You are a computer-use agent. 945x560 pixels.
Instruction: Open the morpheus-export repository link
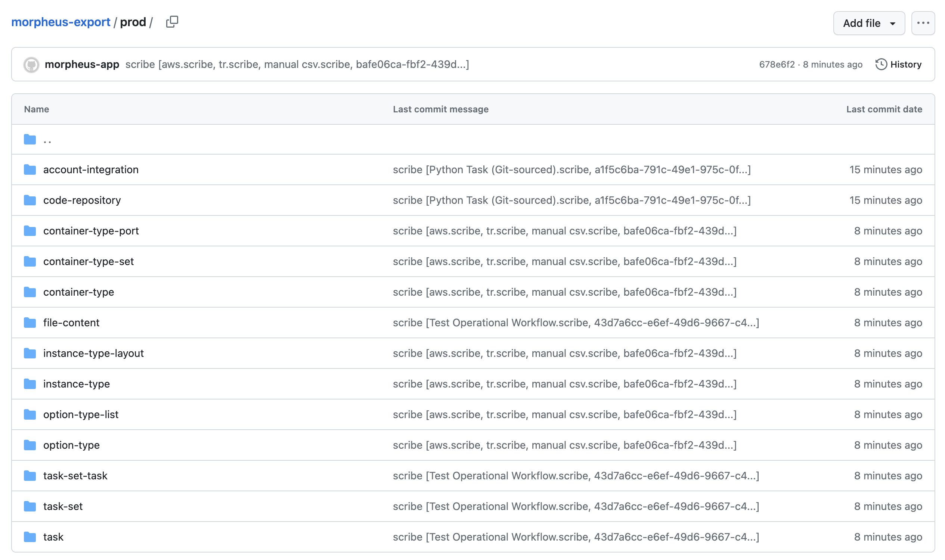[x=61, y=22]
